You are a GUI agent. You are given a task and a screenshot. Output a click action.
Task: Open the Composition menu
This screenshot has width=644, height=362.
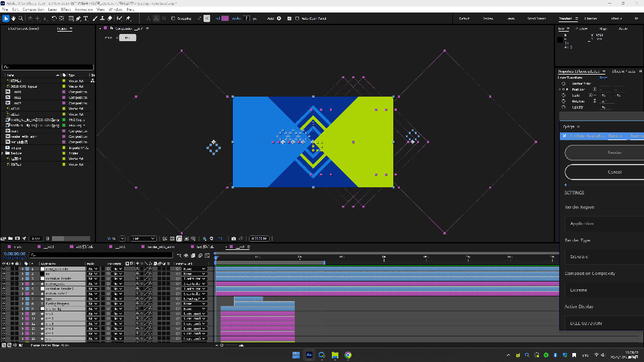[33, 10]
